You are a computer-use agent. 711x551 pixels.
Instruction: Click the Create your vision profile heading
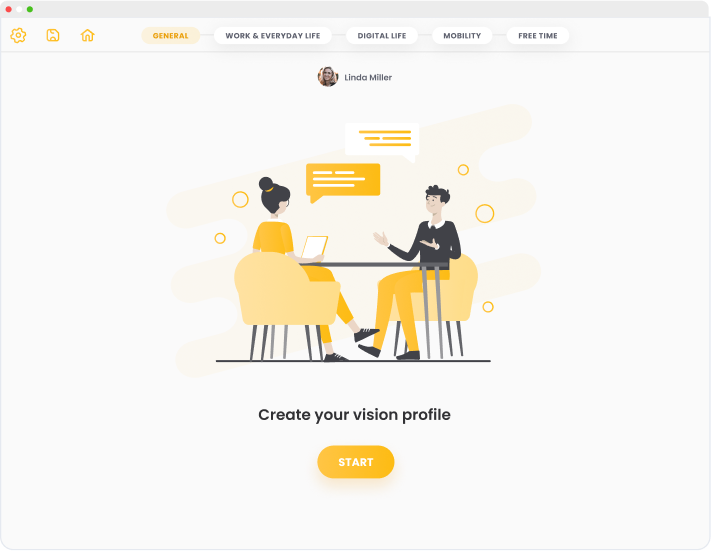[355, 415]
